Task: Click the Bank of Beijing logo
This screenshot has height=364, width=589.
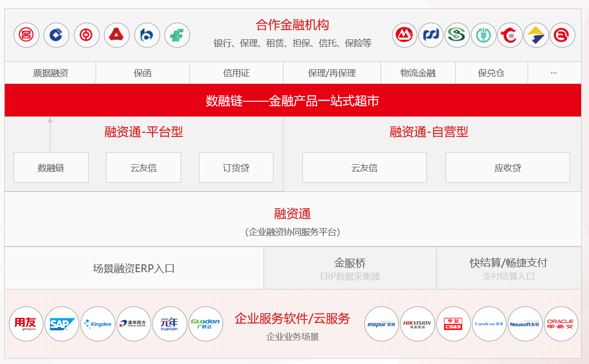Action: pos(562,35)
